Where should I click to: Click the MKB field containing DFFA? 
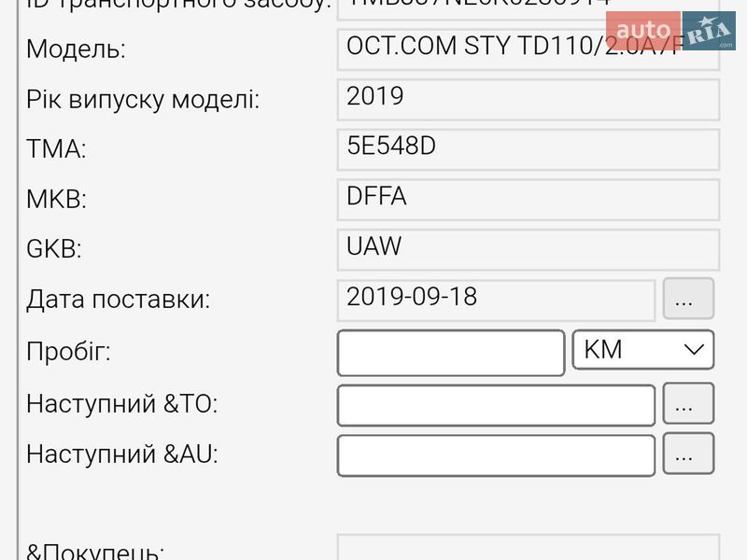point(528,197)
